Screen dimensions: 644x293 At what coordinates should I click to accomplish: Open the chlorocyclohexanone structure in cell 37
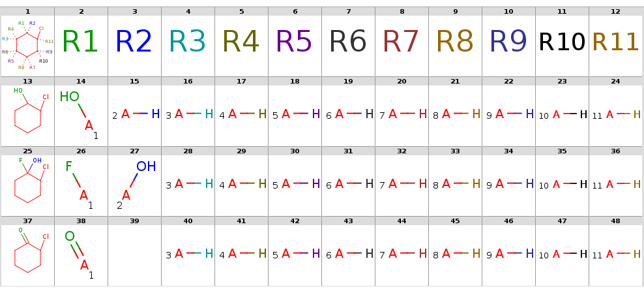pyautogui.click(x=27, y=254)
